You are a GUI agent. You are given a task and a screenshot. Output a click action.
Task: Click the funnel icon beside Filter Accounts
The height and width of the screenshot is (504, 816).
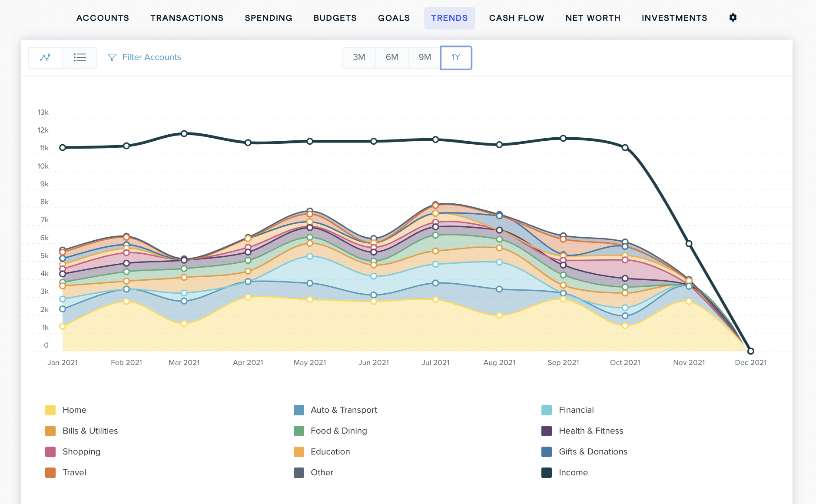112,57
